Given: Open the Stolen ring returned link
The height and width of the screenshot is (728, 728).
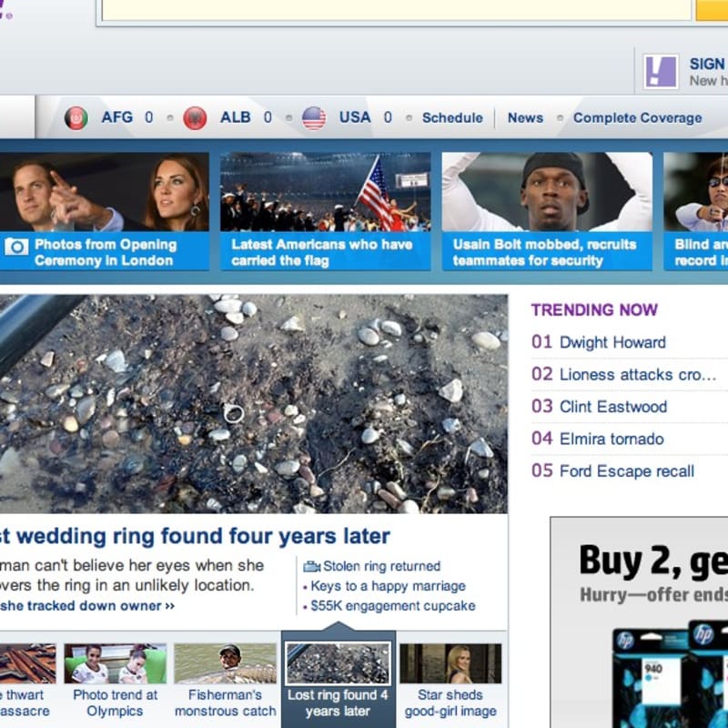Looking at the screenshot, I should (381, 566).
